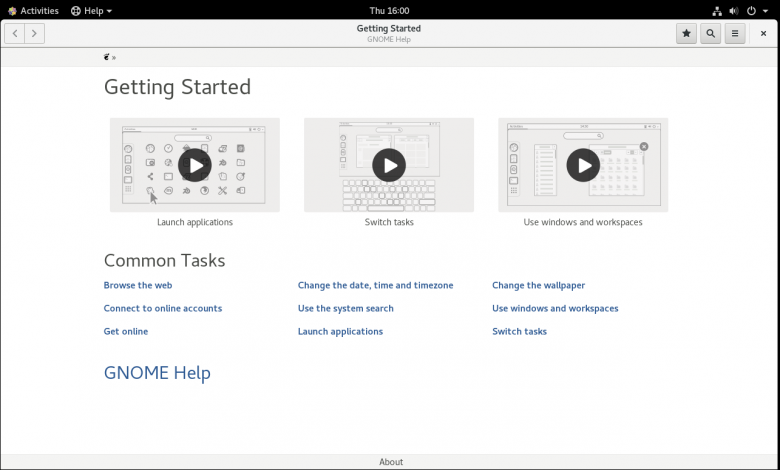Viewport: 780px width, 470px height.
Task: Open the Help application menu
Action: coord(92,10)
